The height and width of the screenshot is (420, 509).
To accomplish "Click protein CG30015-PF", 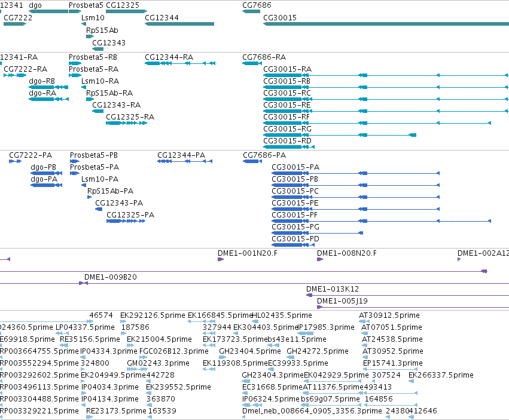I will pos(294,215).
